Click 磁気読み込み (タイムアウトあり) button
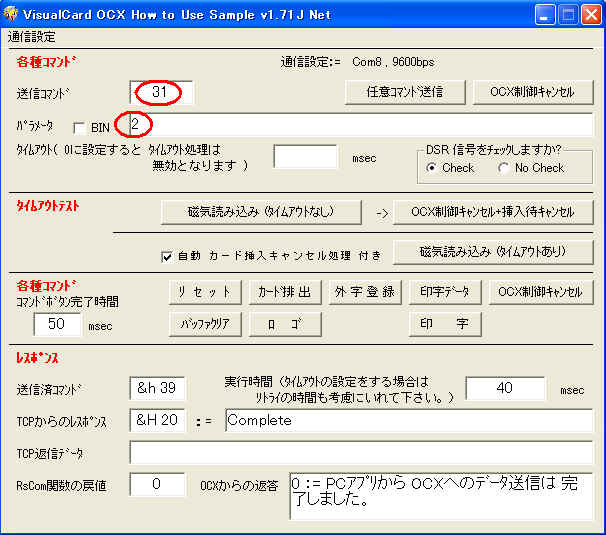 (493, 252)
